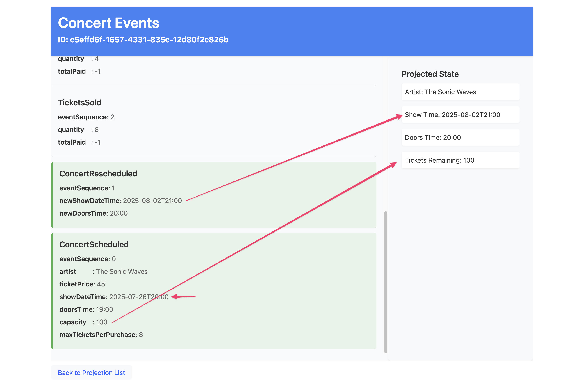Click the Artist: The Sonic Waves card
Viewport: 580px width, 392px height.
pos(460,92)
